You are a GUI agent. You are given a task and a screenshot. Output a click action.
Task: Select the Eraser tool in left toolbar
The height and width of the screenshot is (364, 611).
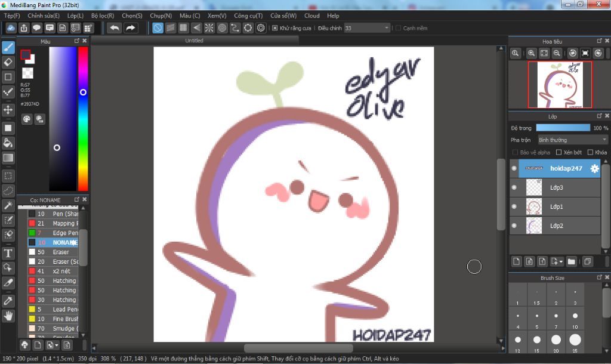8,62
